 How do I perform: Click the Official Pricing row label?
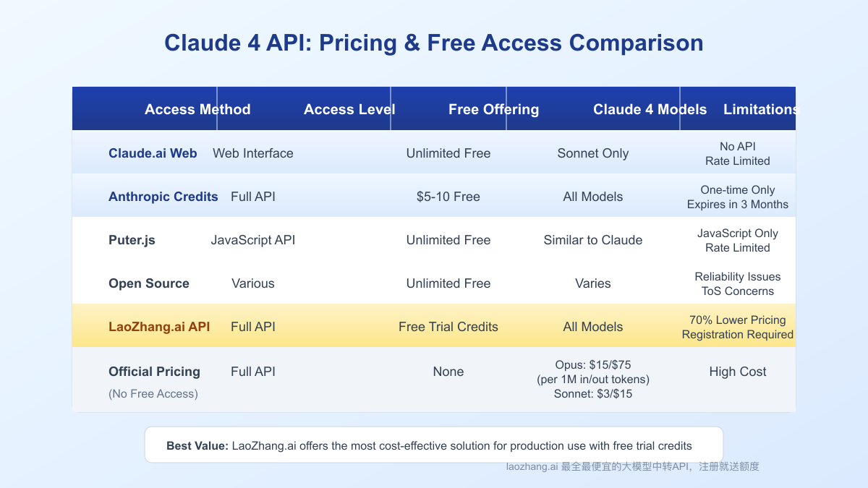pos(154,372)
